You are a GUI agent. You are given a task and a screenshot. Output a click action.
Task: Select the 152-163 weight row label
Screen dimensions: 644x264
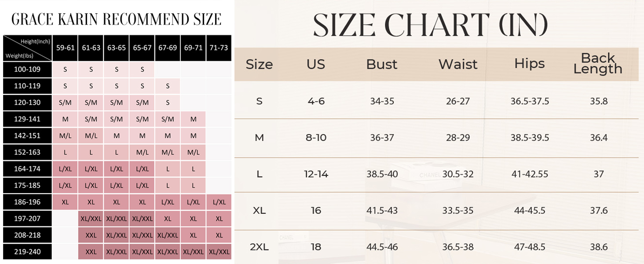(27, 152)
